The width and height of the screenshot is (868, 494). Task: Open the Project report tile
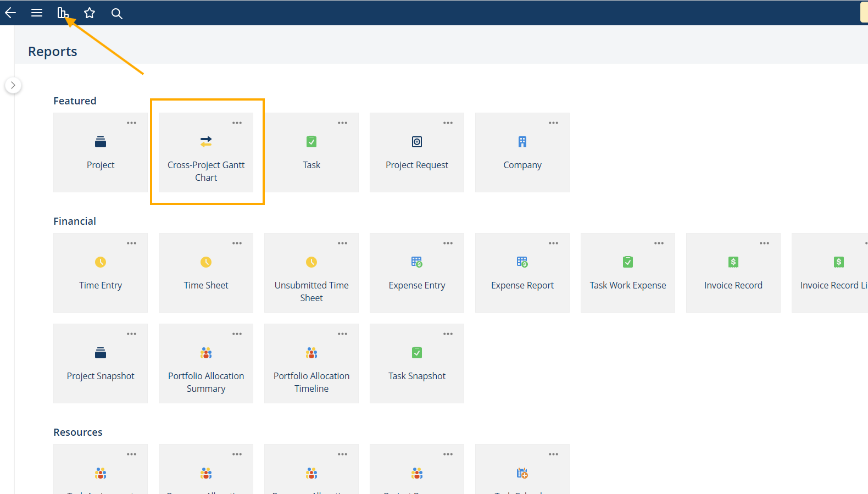101,152
